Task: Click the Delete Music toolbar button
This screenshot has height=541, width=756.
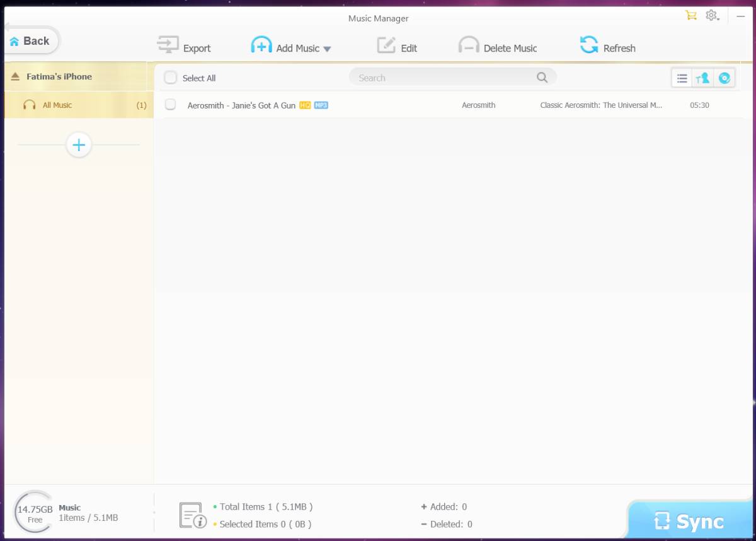Action: pos(498,46)
